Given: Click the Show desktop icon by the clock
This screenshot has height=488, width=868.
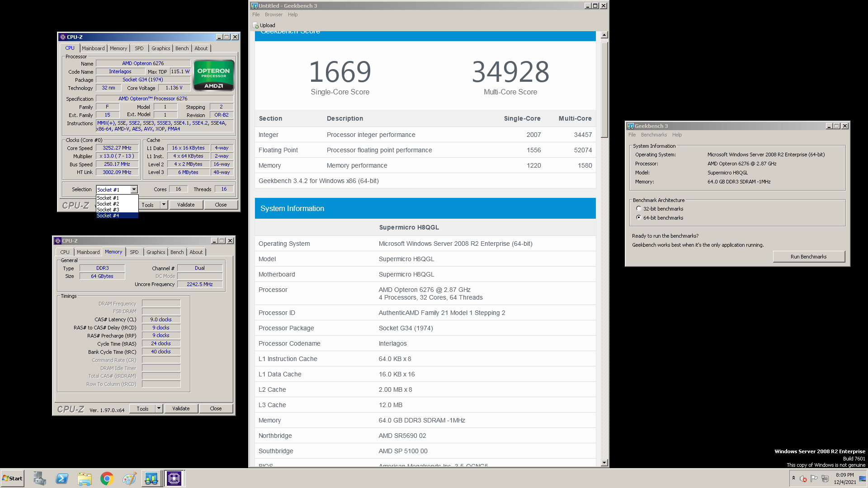Looking at the screenshot, I should 863,479.
